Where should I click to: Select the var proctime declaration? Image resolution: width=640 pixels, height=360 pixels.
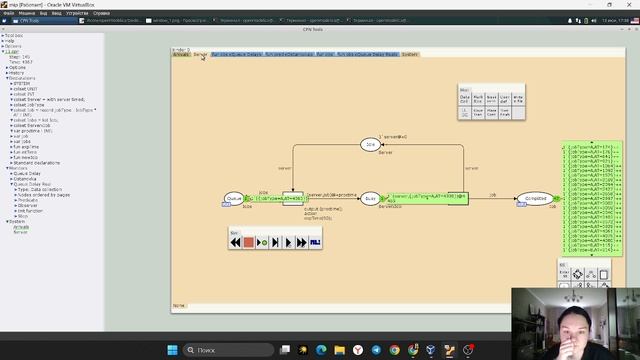(x=33, y=131)
